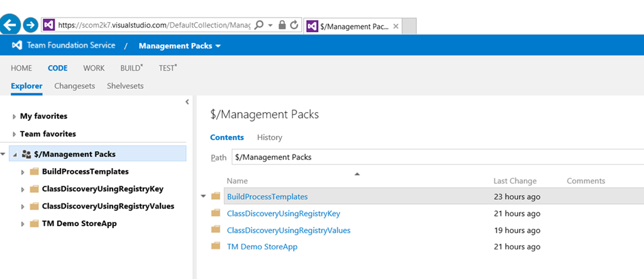Click the security lock icon

(x=282, y=25)
